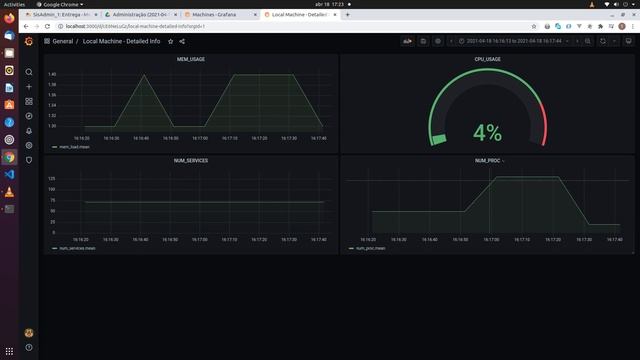Screen dimensions: 640x360
Task: Open the Configuration gear in sidebar
Action: point(29,146)
